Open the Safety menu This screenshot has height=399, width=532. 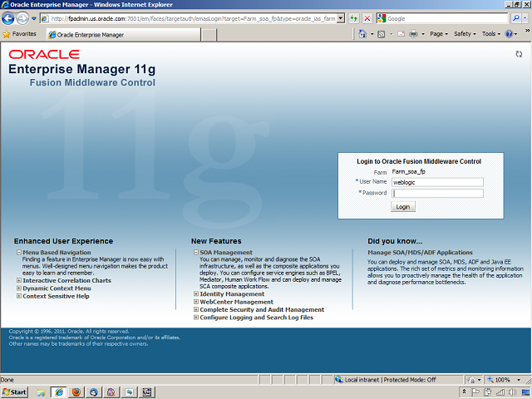click(465, 34)
